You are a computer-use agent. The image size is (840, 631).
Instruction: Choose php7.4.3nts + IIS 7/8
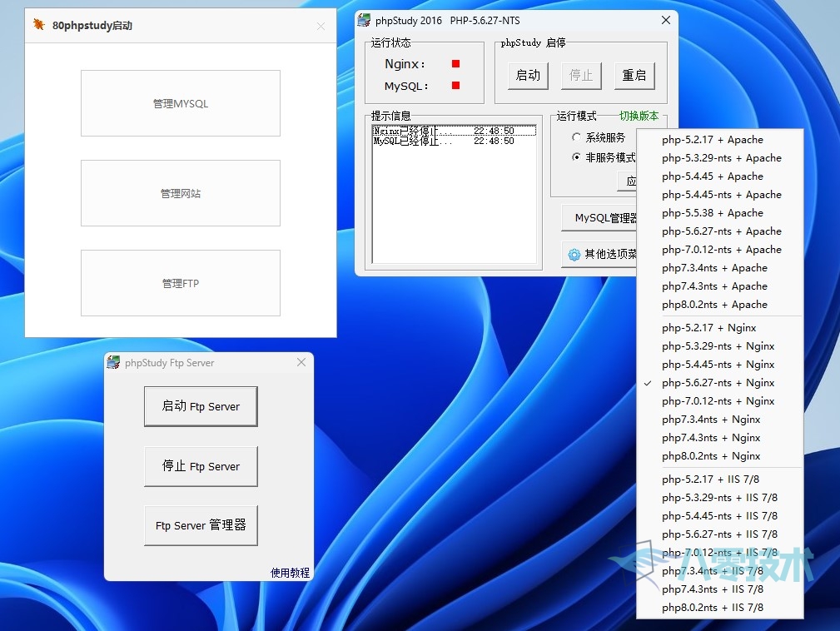click(x=720, y=589)
